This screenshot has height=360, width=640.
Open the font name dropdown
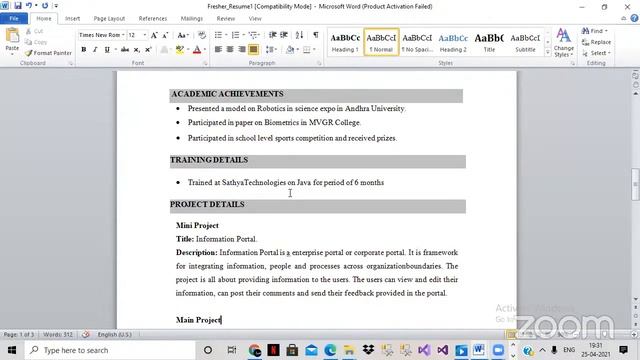coord(123,35)
